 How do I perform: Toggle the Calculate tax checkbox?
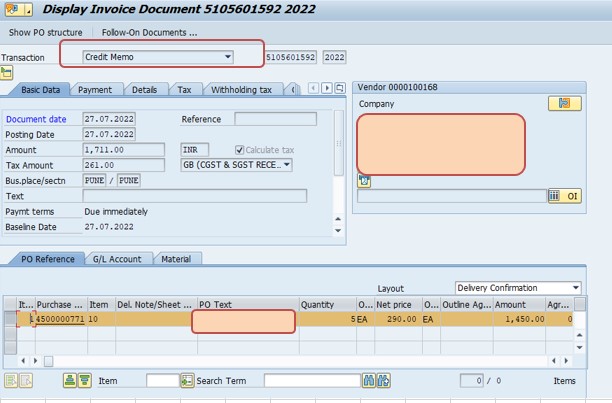[240, 150]
